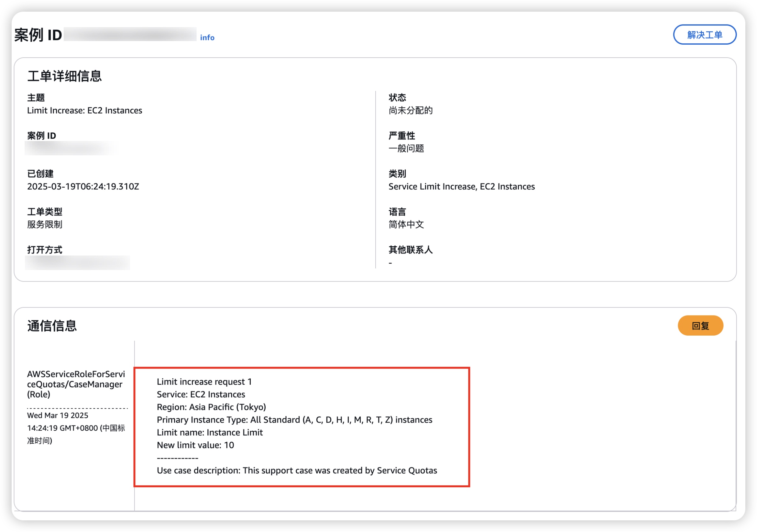Click the 通信信息 section heading
Image resolution: width=757 pixels, height=532 pixels.
pyautogui.click(x=52, y=326)
